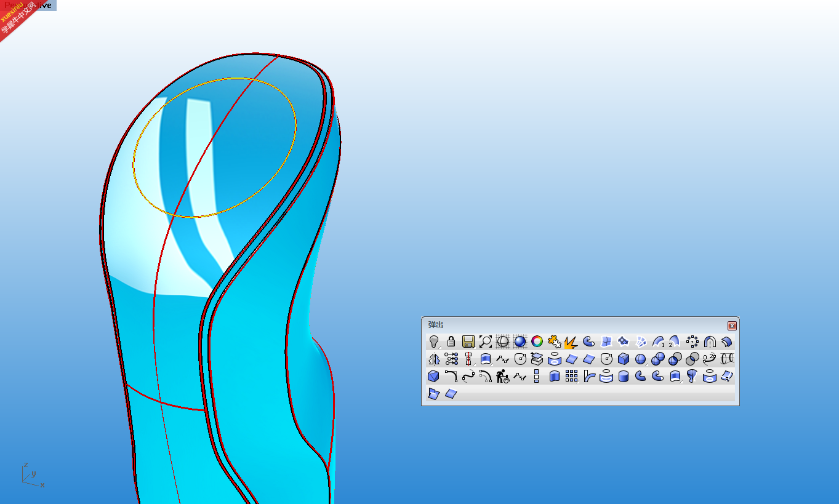Click the orange explode burst icon
The height and width of the screenshot is (504, 839).
[x=571, y=342]
